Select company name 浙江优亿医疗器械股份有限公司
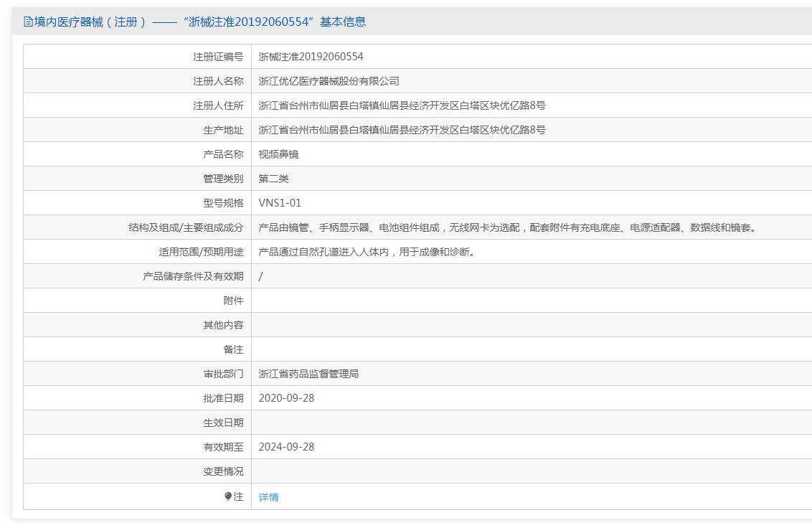This screenshot has width=812, height=523. tap(329, 81)
